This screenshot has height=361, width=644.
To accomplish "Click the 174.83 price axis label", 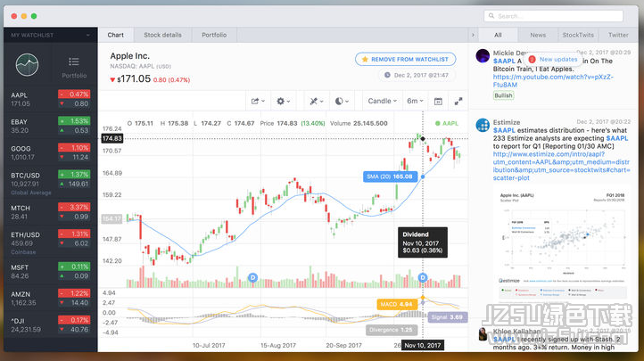I will [x=112, y=139].
